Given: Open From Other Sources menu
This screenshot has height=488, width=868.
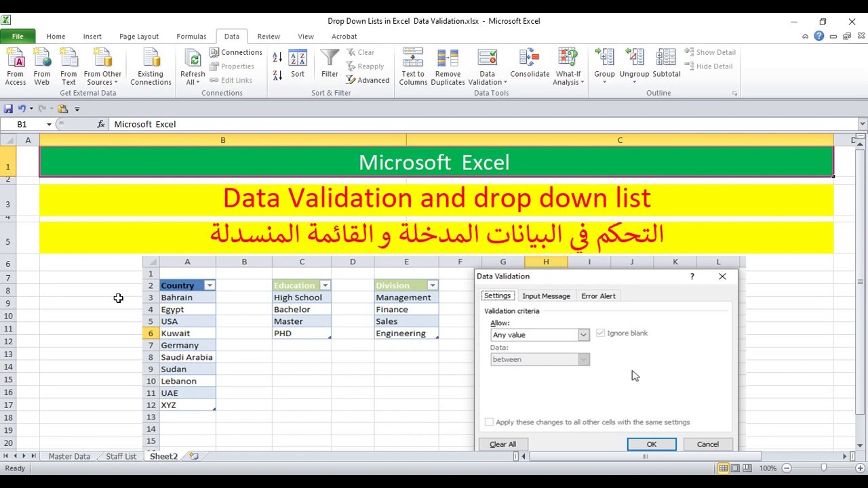Looking at the screenshot, I should pyautogui.click(x=102, y=66).
